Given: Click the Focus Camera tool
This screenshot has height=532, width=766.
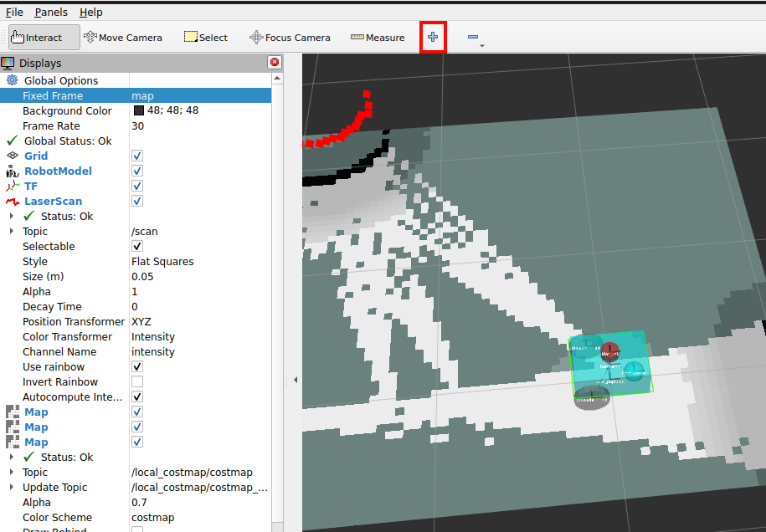Looking at the screenshot, I should click(290, 38).
